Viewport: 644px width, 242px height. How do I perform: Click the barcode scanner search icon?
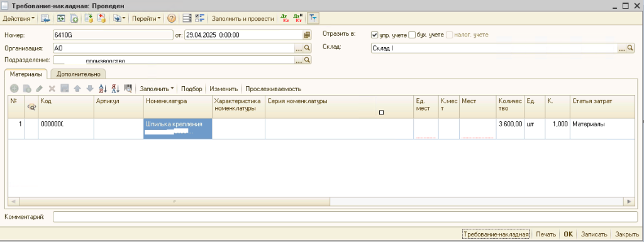click(x=128, y=88)
